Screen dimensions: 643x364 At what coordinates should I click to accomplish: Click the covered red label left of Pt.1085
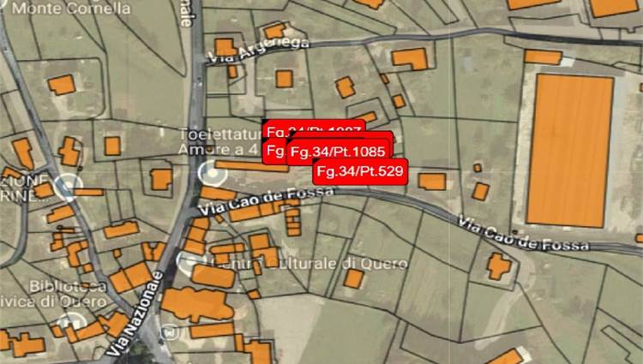pyautogui.click(x=274, y=151)
